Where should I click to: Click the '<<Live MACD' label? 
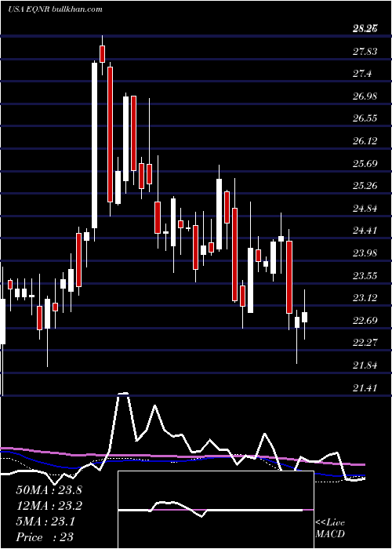(x=330, y=529)
